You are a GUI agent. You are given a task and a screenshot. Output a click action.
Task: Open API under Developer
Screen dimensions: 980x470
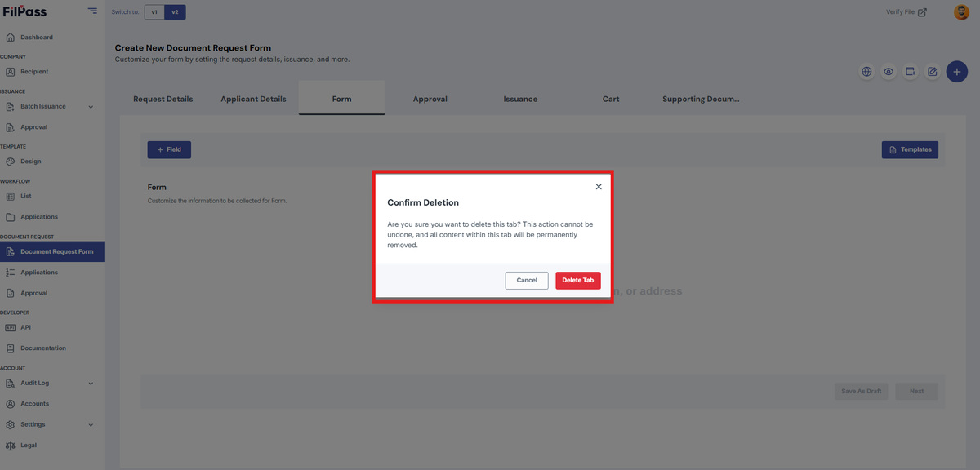click(25, 327)
